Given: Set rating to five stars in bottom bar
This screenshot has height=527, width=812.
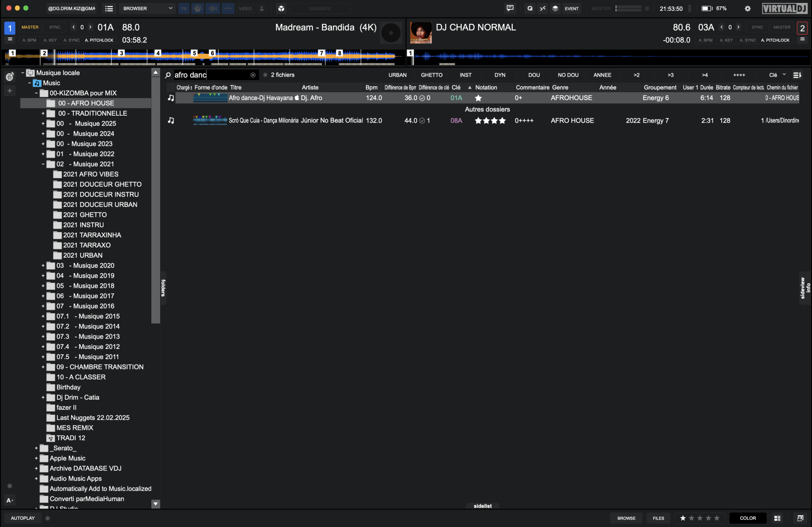Looking at the screenshot, I should click(x=717, y=518).
